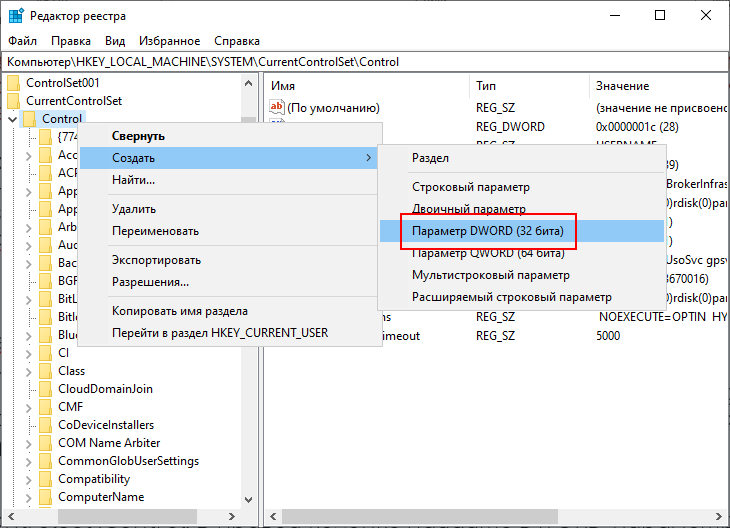Expand the Class key arrow

click(28, 371)
